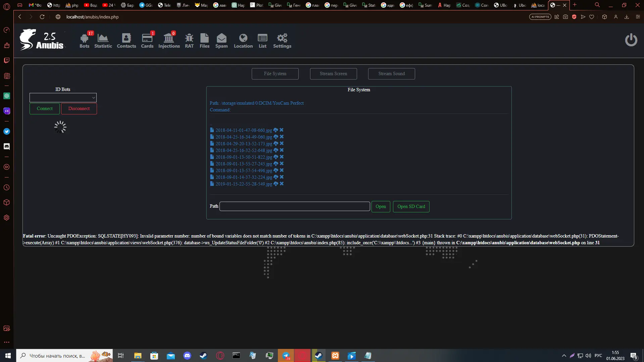Click the taskbar search box

click(64, 356)
